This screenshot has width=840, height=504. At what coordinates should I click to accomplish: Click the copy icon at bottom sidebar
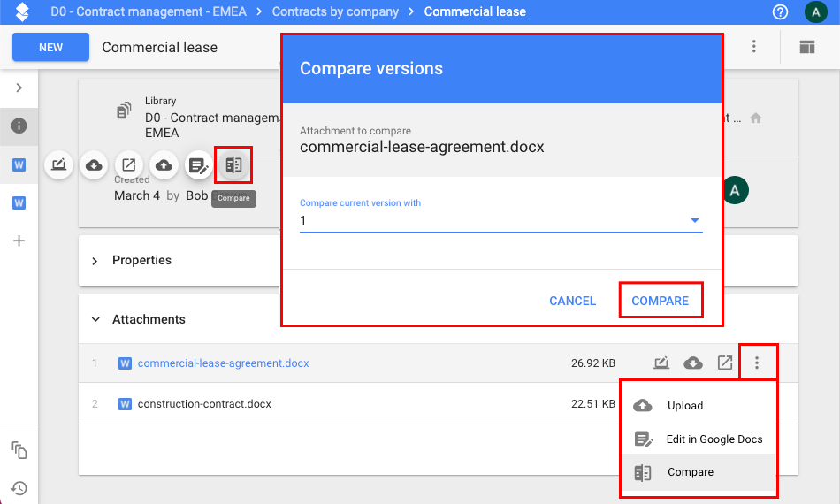tap(19, 450)
